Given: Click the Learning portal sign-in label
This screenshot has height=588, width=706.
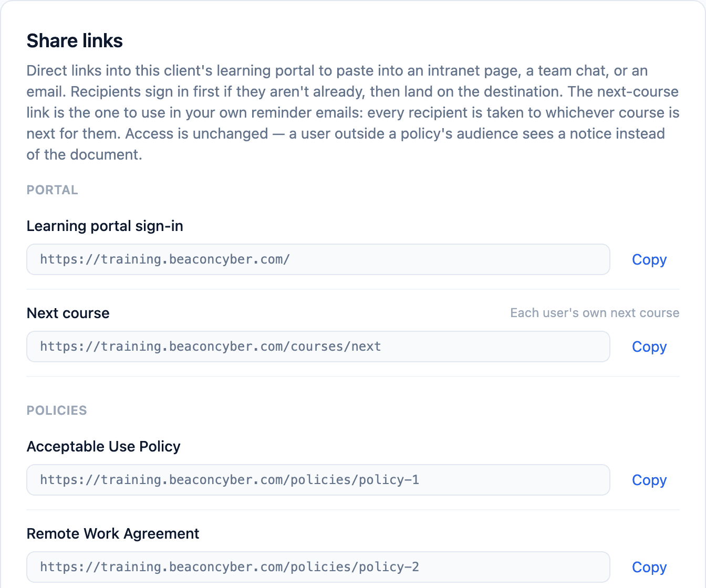Looking at the screenshot, I should coord(105,226).
